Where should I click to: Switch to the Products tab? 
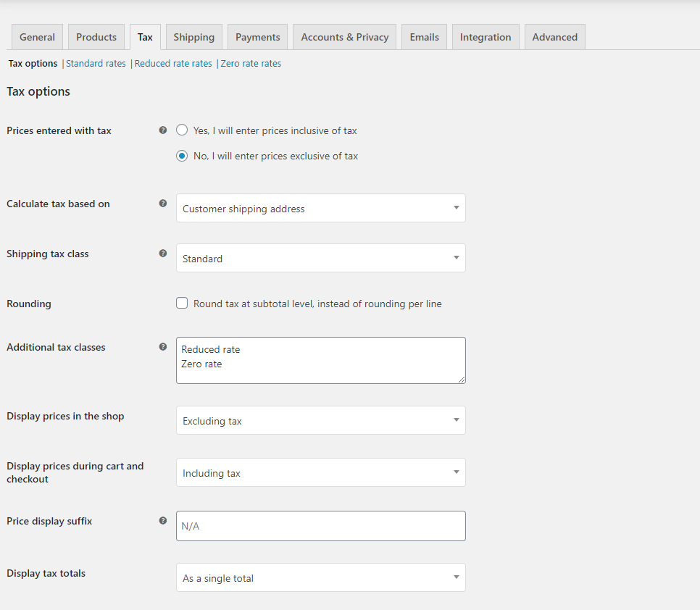point(96,37)
